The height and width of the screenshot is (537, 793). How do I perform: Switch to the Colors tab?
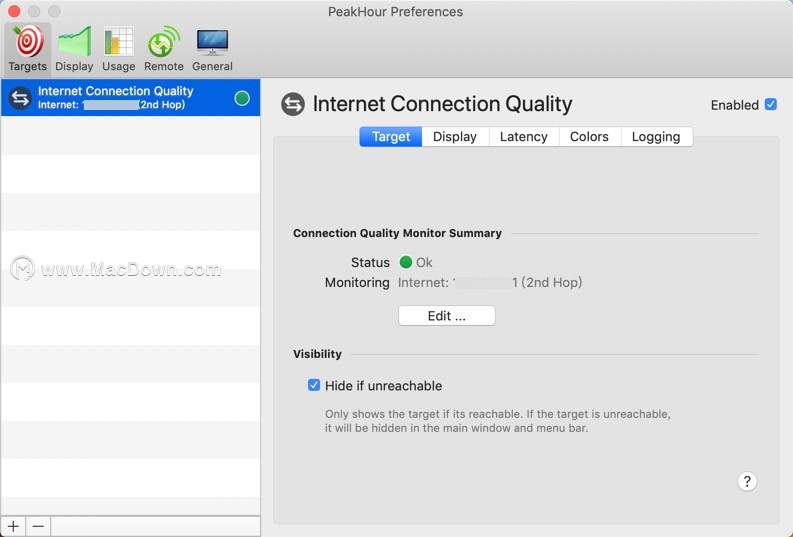click(589, 137)
